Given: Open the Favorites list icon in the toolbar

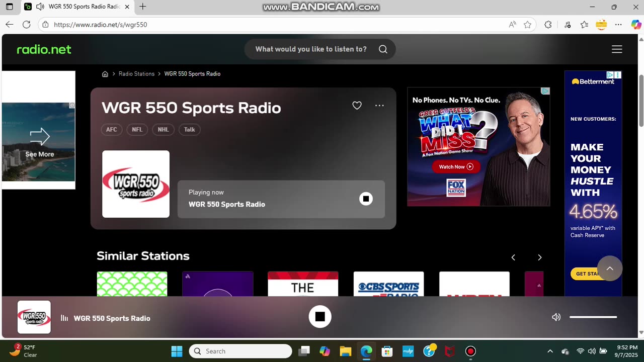Looking at the screenshot, I should (584, 24).
